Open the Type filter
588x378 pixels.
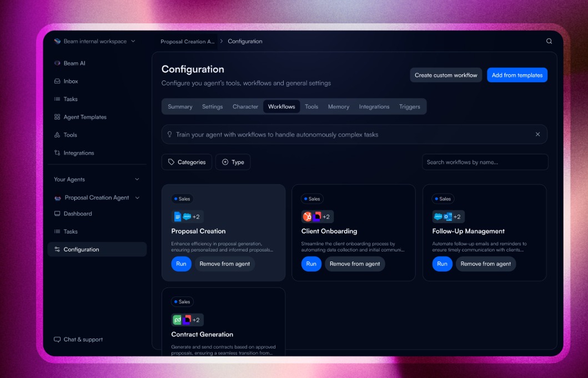(x=233, y=162)
